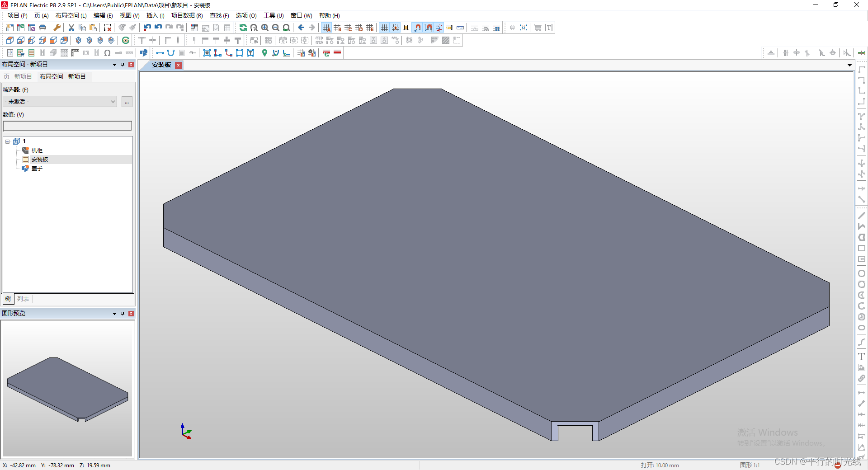Pin the 布局空间 navigator panel
This screenshot has height=470, width=868.
123,65
